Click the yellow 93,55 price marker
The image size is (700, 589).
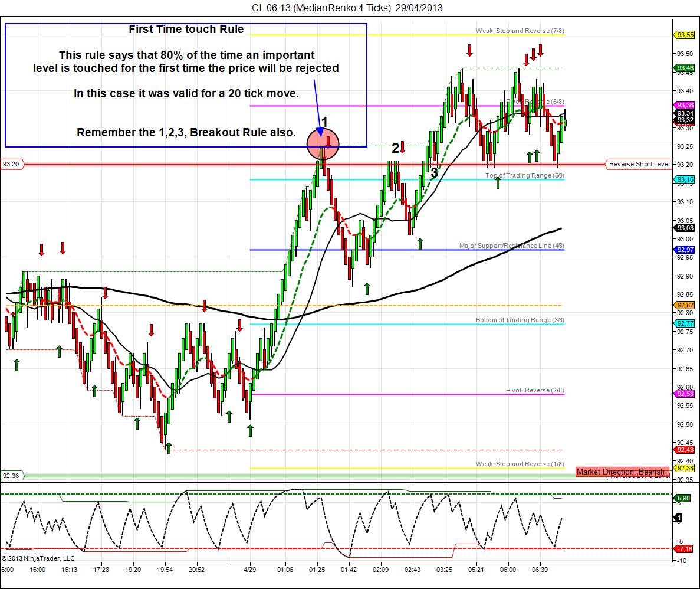[685, 35]
